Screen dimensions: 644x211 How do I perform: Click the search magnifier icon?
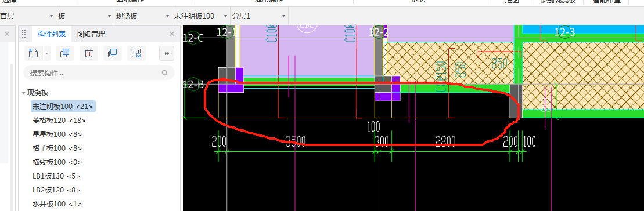pyautogui.click(x=165, y=73)
